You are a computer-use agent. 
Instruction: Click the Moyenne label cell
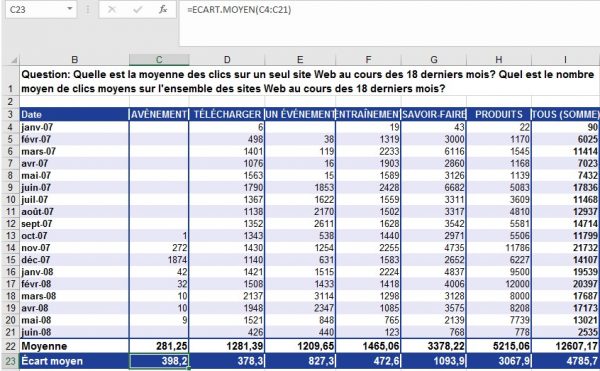pyautogui.click(x=75, y=346)
